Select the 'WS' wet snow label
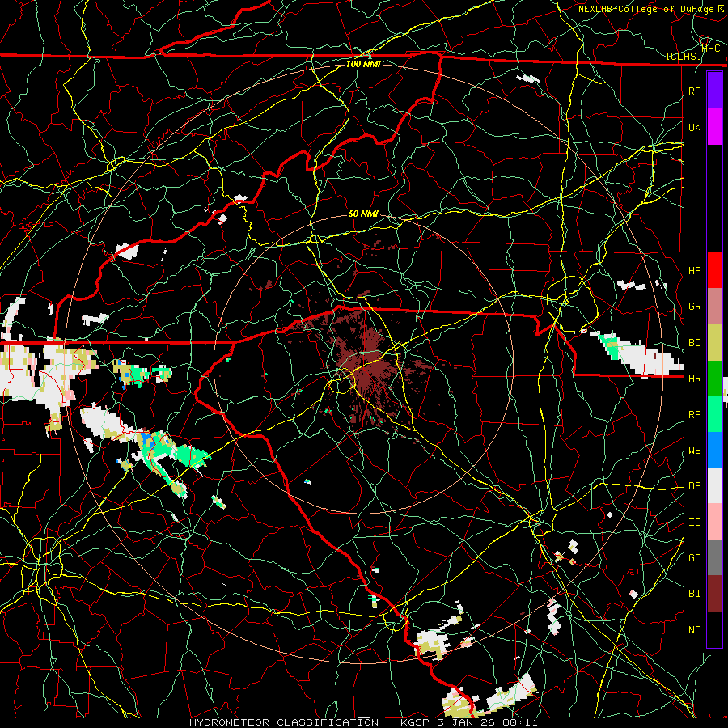The width and height of the screenshot is (728, 728). (x=694, y=450)
